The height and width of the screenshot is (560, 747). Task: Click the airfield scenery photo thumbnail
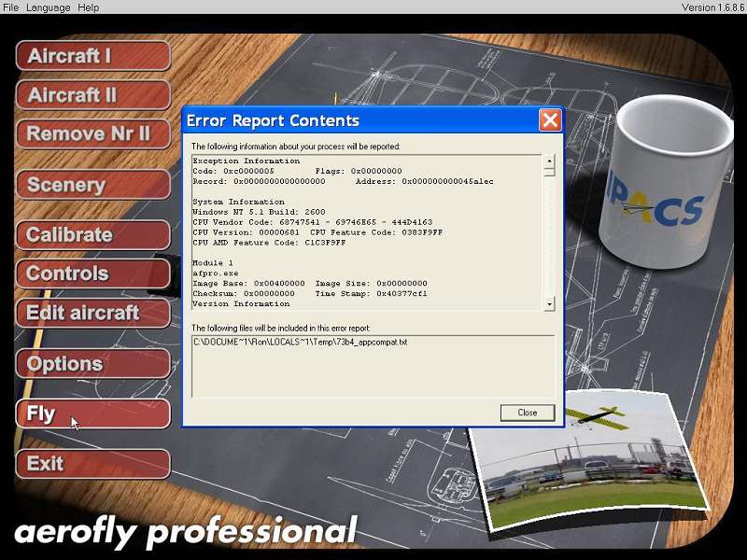pyautogui.click(x=588, y=459)
